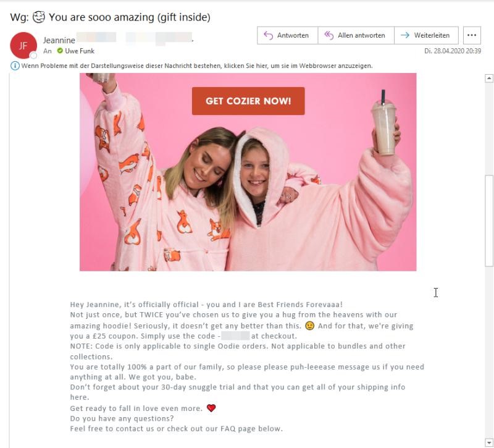This screenshot has width=494, height=448.
Task: Click the emoji in the subject line
Action: (x=39, y=17)
